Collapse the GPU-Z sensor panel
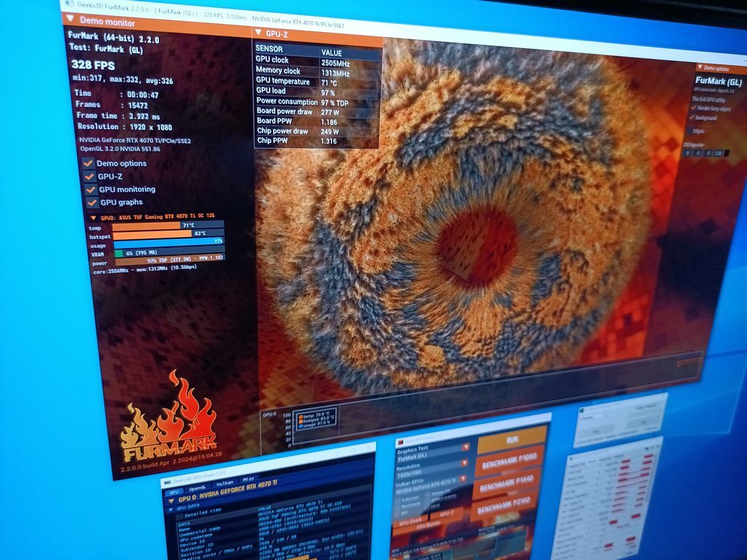The image size is (747, 560). pyautogui.click(x=258, y=33)
